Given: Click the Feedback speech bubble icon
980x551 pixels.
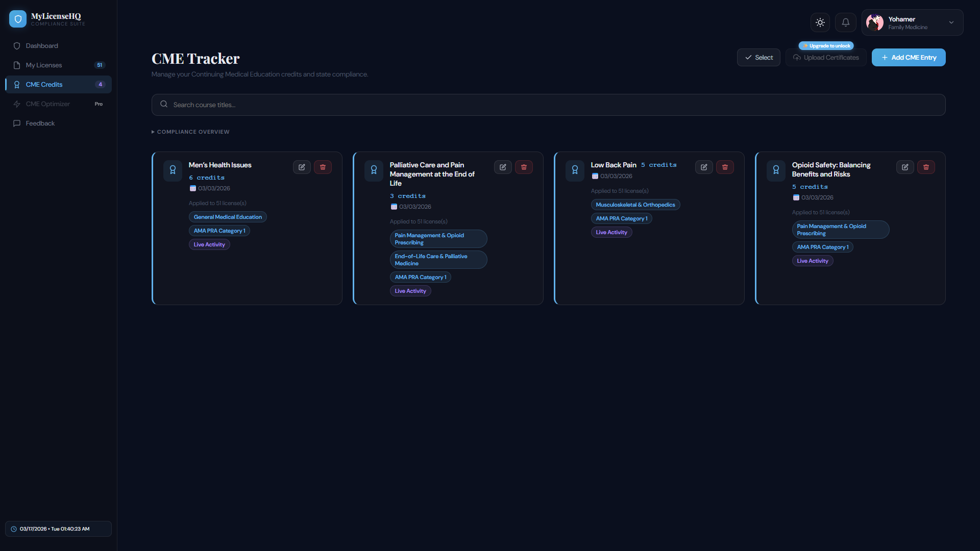Looking at the screenshot, I should tap(17, 123).
